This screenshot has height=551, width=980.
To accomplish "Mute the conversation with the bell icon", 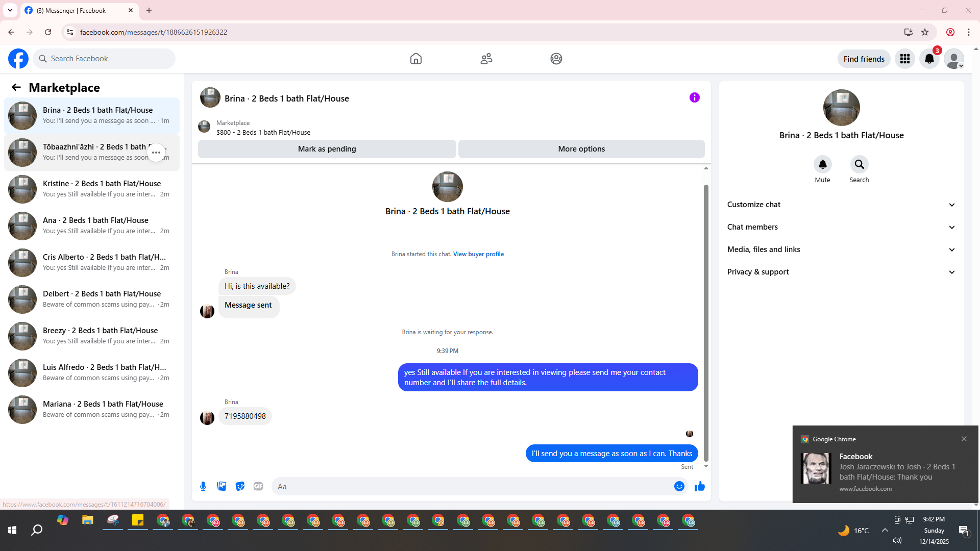I will point(822,164).
